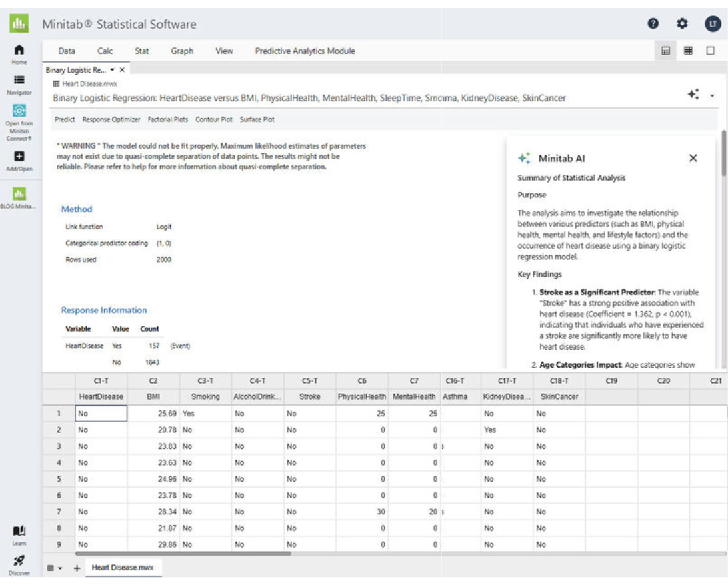Click the Key Findings heading in AI panel
The width and height of the screenshot is (728, 585).
[x=539, y=274]
